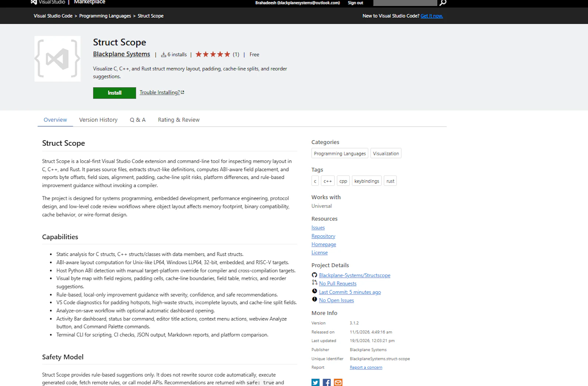Click the Marketplace header title
Image resolution: width=588 pixels, height=386 pixels.
pyautogui.click(x=90, y=2)
